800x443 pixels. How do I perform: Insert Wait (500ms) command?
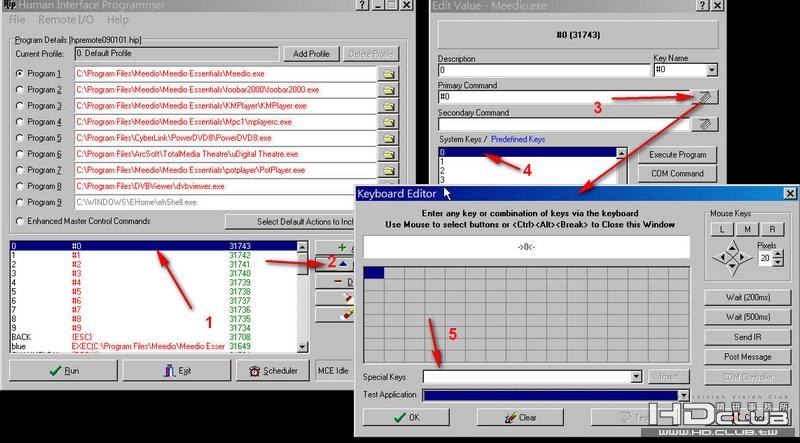click(x=747, y=317)
